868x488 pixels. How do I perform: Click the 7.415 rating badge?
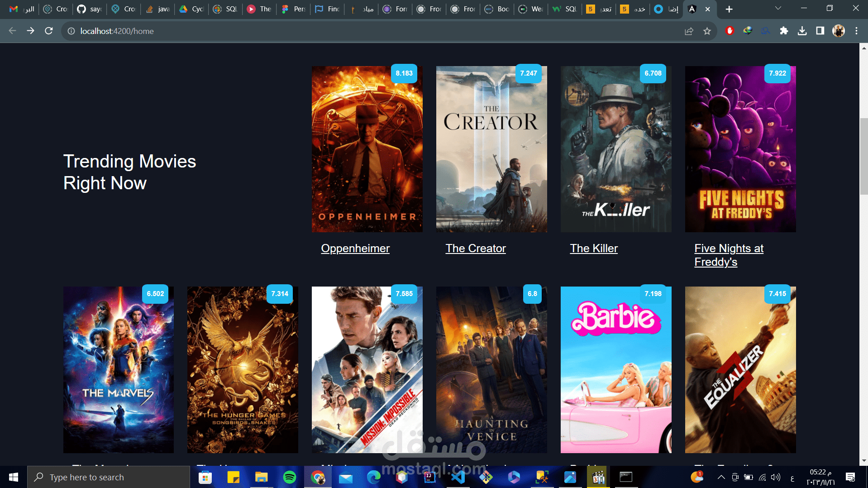(777, 294)
